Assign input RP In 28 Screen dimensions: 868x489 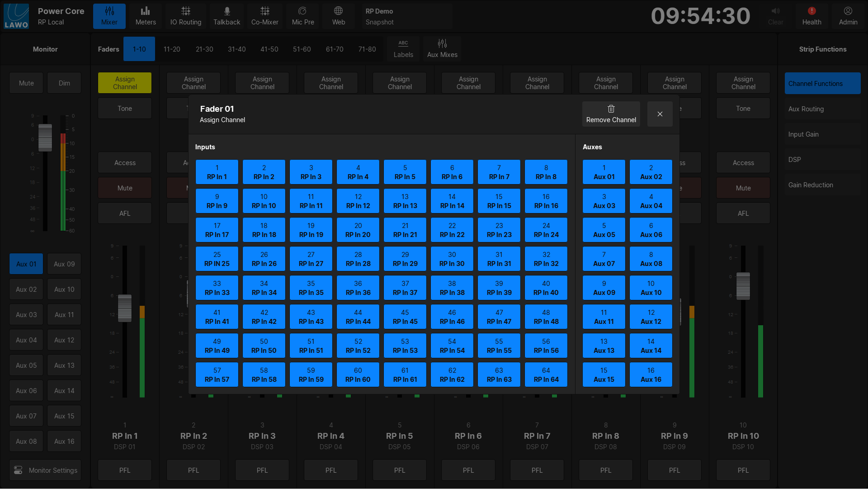tap(358, 259)
